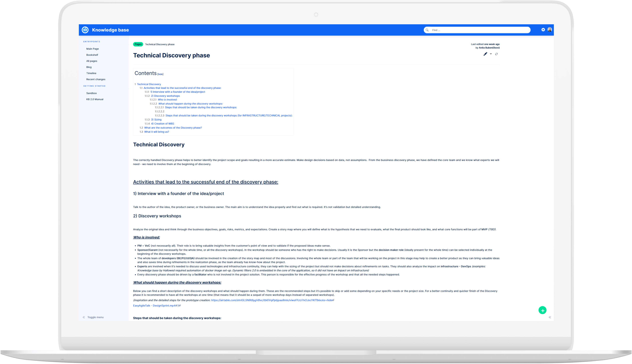Click the green plus create button
632x364 pixels.
[x=542, y=310]
